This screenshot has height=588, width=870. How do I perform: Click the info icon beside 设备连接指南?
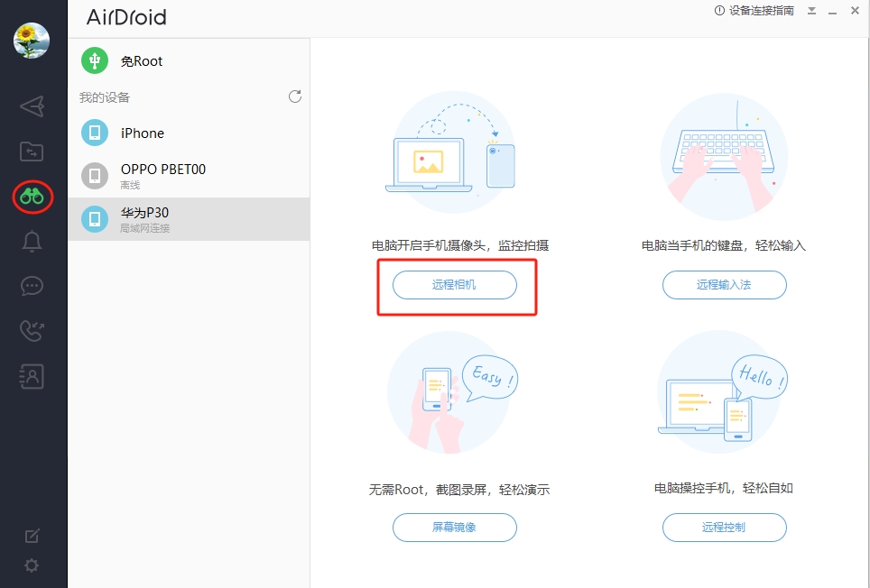719,11
